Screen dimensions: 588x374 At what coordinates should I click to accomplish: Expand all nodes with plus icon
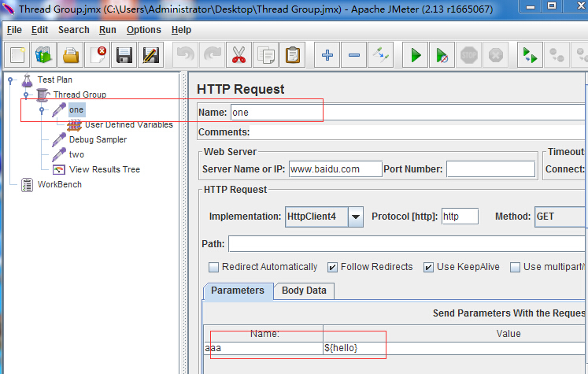click(x=327, y=55)
